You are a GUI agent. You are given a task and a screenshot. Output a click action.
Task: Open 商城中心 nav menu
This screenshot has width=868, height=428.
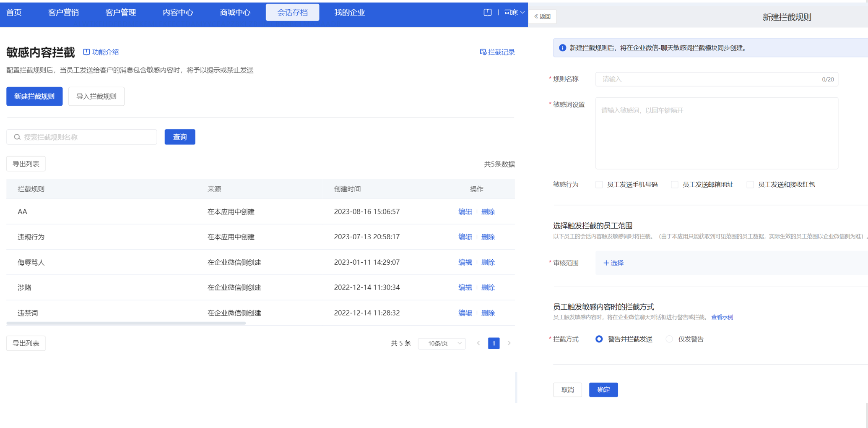[235, 13]
